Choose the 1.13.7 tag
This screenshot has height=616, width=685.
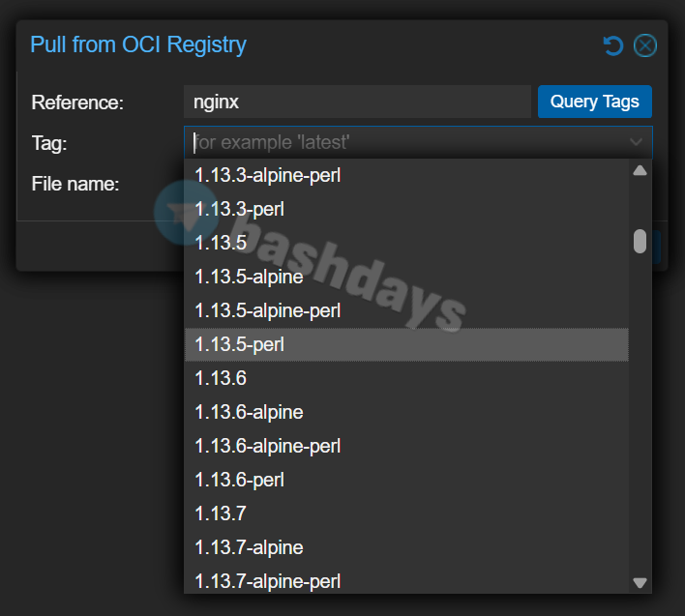point(221,513)
